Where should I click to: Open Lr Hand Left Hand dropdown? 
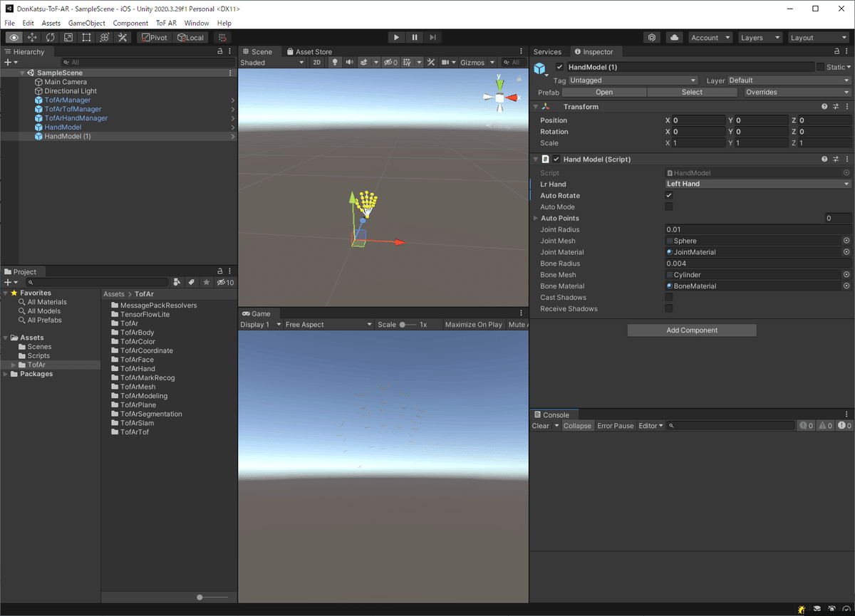[758, 184]
